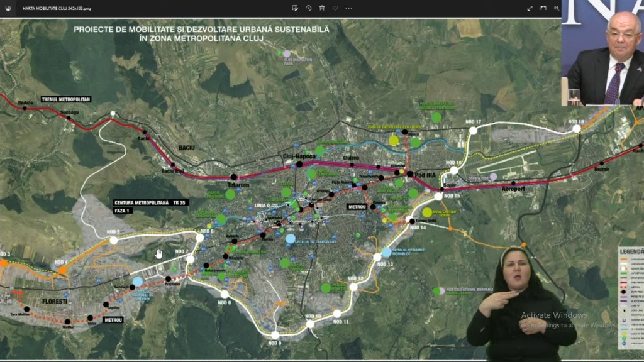Click the SPITALUL PEDIATRIC MONOBLOC label
This screenshot has height=362, width=644.
tap(409, 251)
